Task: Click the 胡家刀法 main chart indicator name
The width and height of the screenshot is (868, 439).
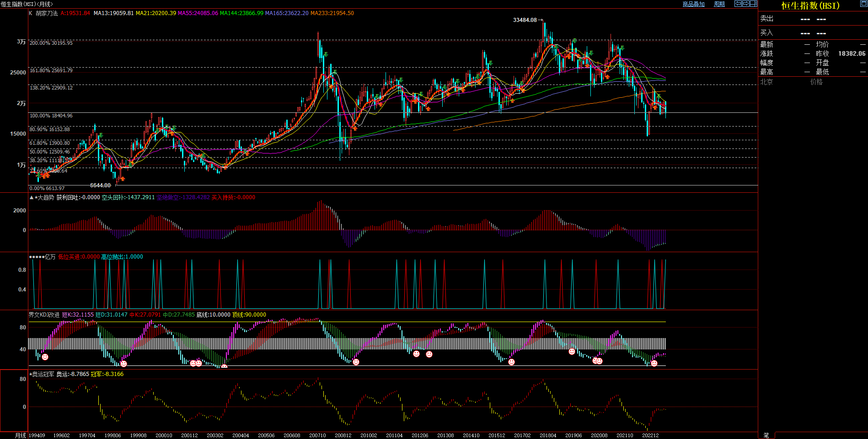Action: tap(47, 13)
